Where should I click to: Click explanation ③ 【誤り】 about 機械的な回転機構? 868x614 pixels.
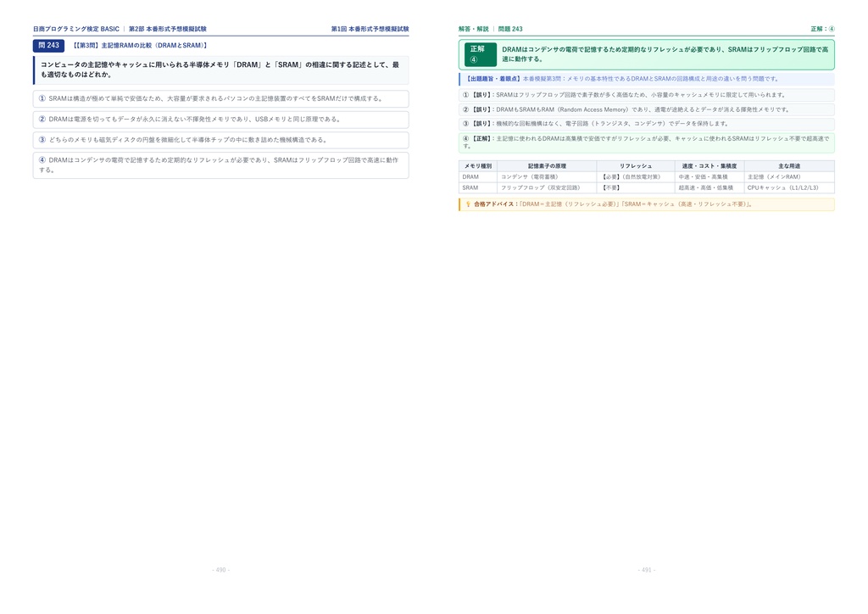(647, 124)
